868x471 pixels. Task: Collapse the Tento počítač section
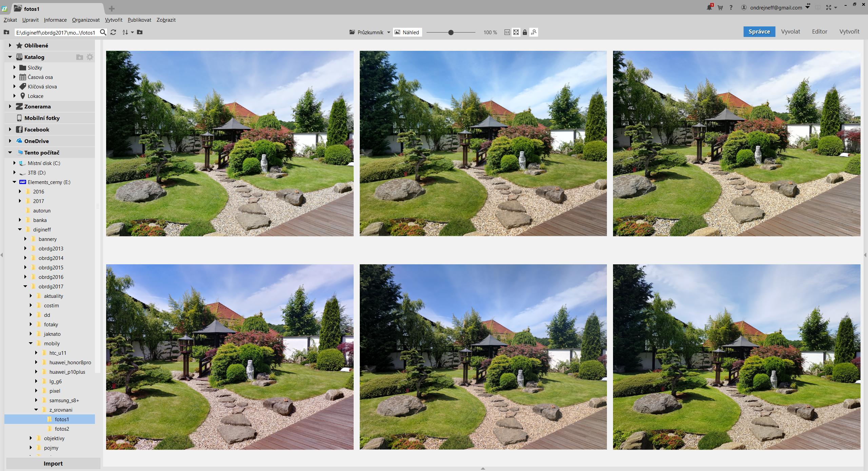(x=10, y=152)
